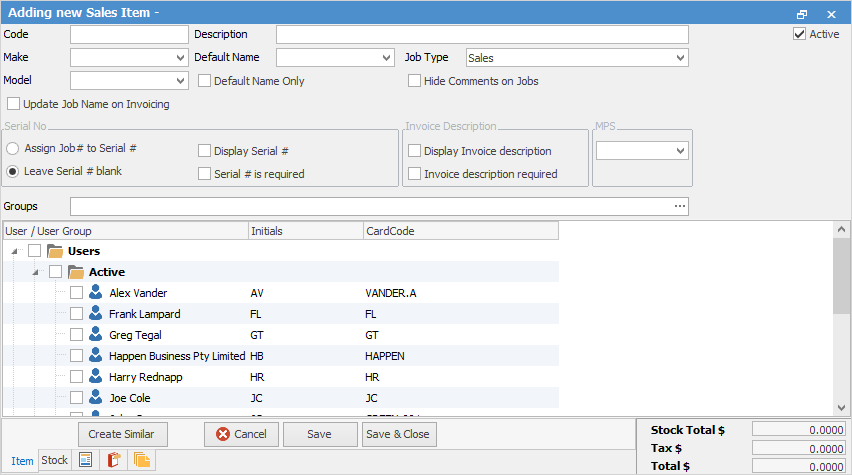The width and height of the screenshot is (852, 475).
Task: Click into the Description field
Action: 483,34
